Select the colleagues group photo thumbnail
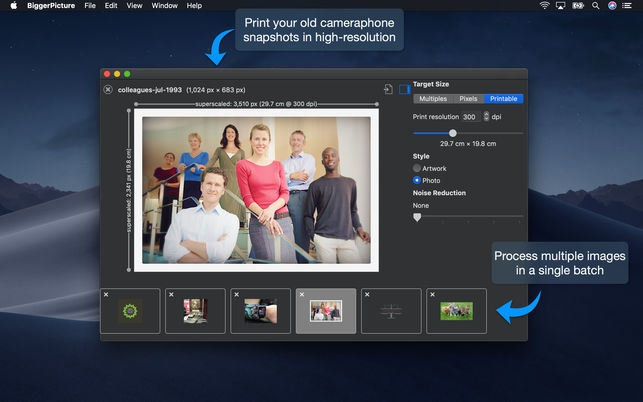643x402 pixels. (326, 311)
